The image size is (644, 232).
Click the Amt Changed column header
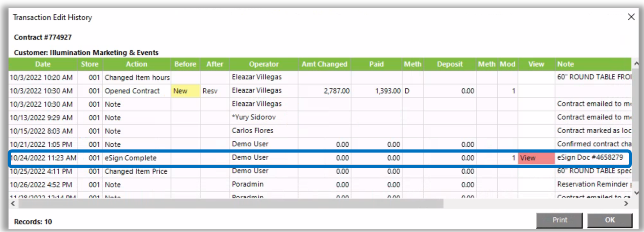click(x=324, y=64)
